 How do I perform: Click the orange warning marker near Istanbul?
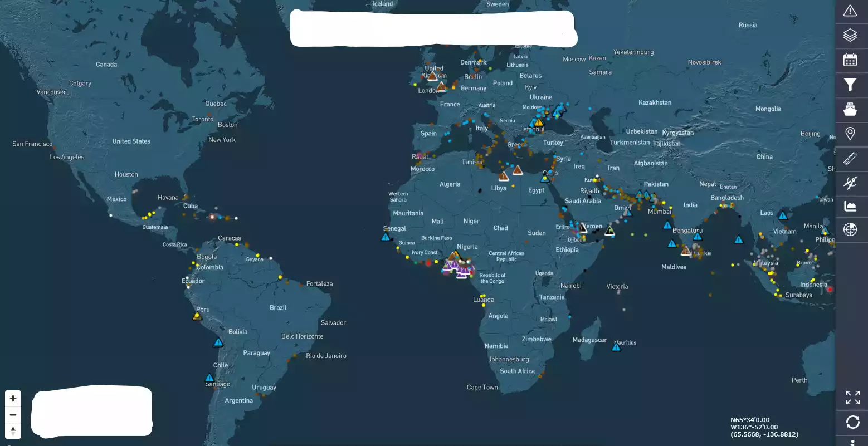538,121
